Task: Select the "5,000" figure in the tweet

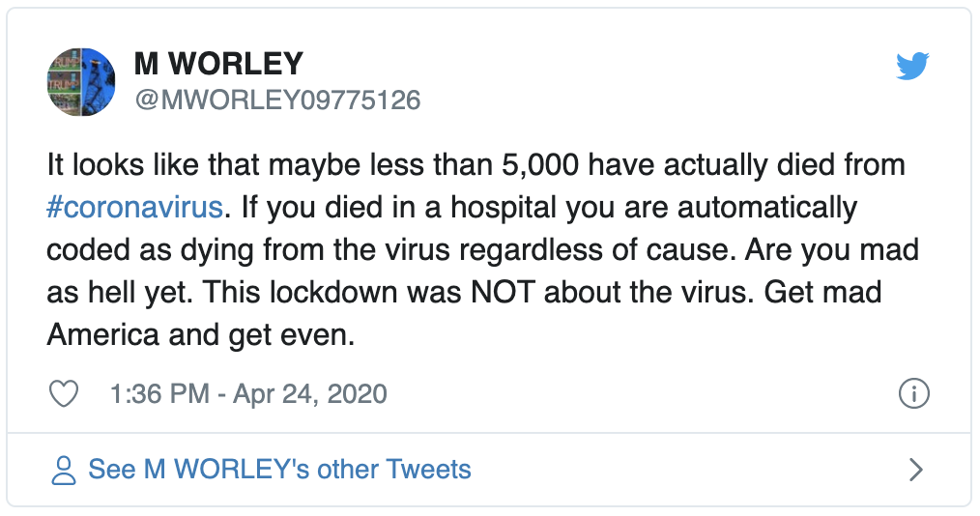Action: pos(540,165)
